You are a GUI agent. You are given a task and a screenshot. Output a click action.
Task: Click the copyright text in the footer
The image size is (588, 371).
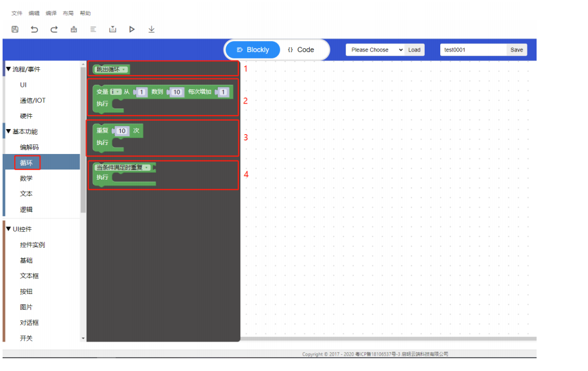click(375, 354)
